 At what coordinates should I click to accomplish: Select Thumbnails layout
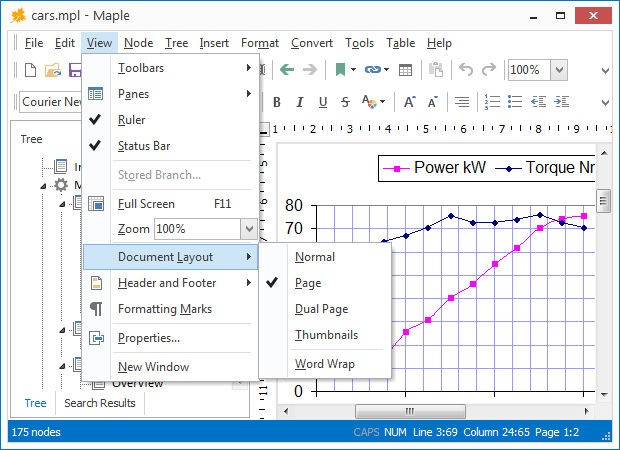coord(325,335)
